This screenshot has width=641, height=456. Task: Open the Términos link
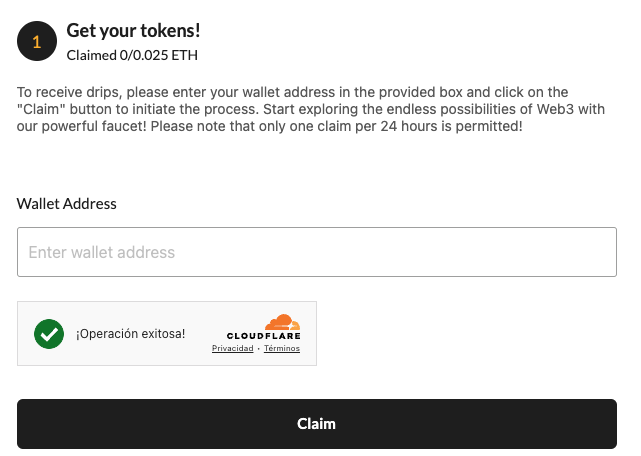coord(282,349)
